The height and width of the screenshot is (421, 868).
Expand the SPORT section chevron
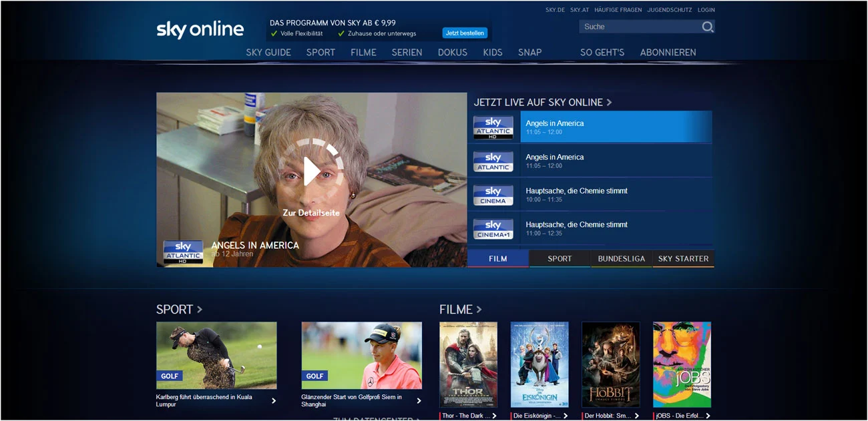click(200, 310)
